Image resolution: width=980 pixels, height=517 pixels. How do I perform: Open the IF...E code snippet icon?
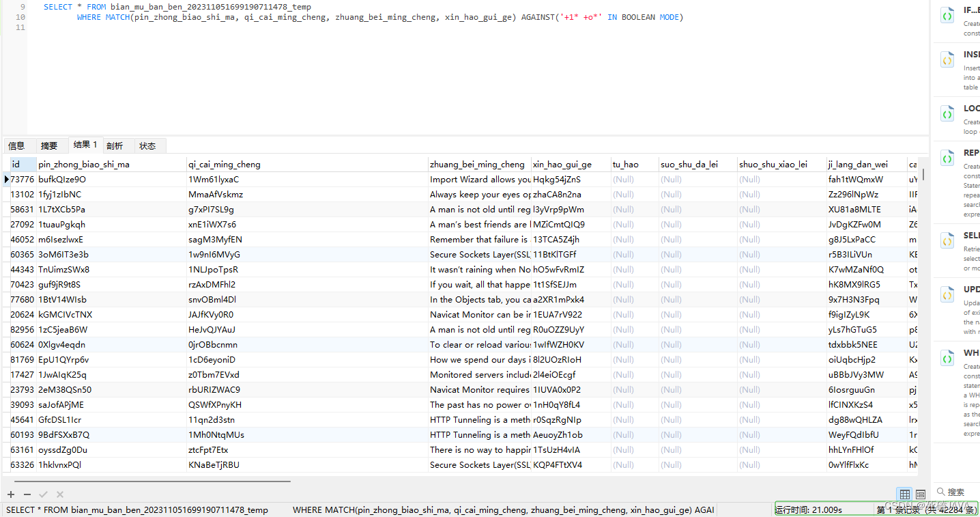pos(947,16)
